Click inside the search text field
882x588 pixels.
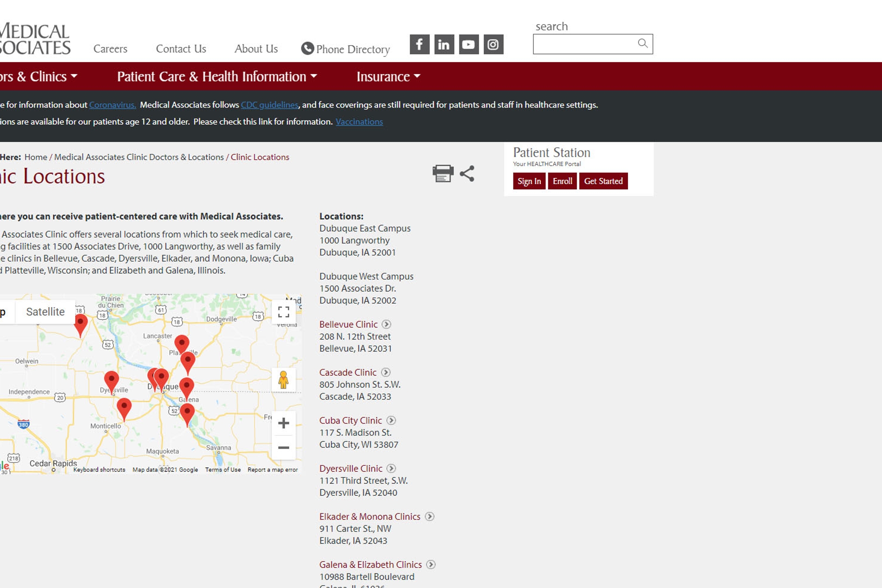coord(584,44)
